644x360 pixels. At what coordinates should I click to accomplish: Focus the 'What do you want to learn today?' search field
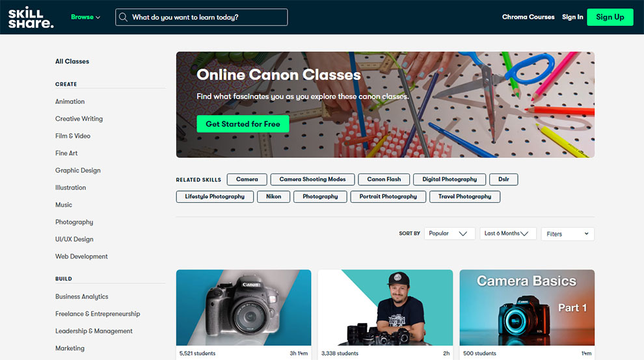[202, 18]
